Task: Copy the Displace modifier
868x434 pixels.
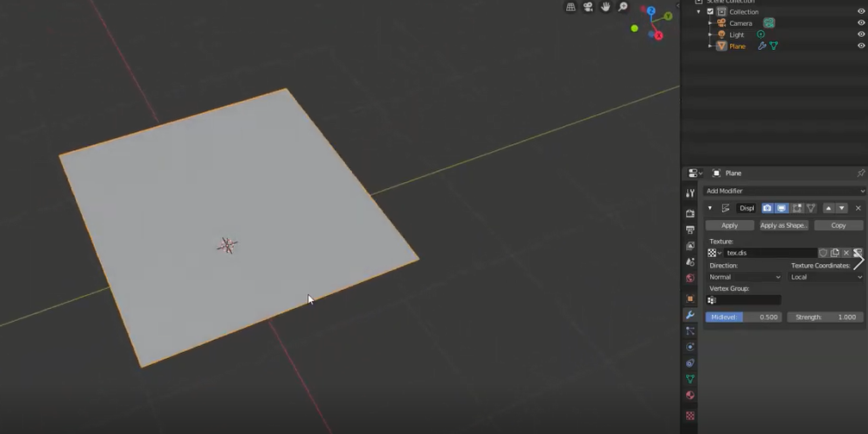Action: [838, 225]
